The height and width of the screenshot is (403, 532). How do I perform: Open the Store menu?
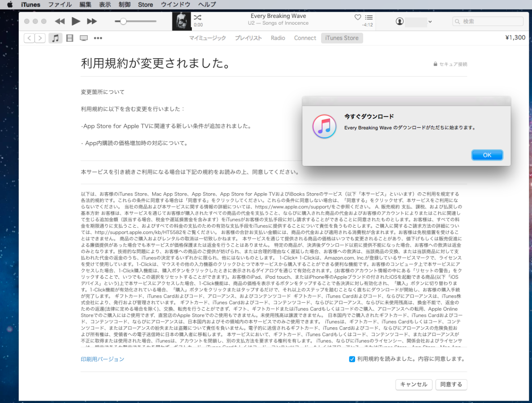coord(145,4)
